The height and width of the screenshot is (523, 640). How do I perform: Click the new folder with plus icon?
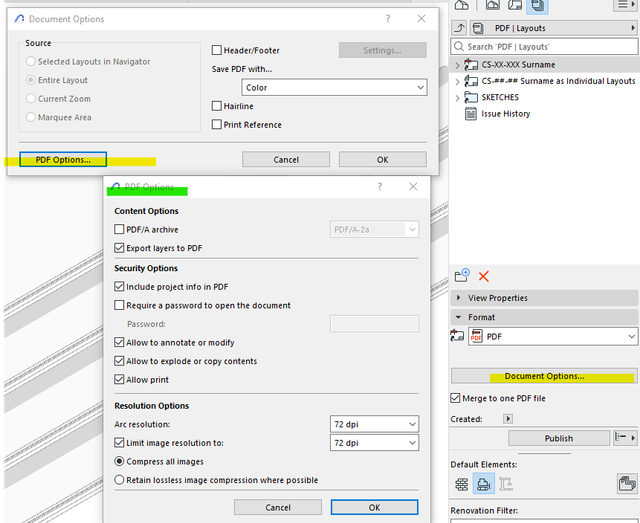462,276
